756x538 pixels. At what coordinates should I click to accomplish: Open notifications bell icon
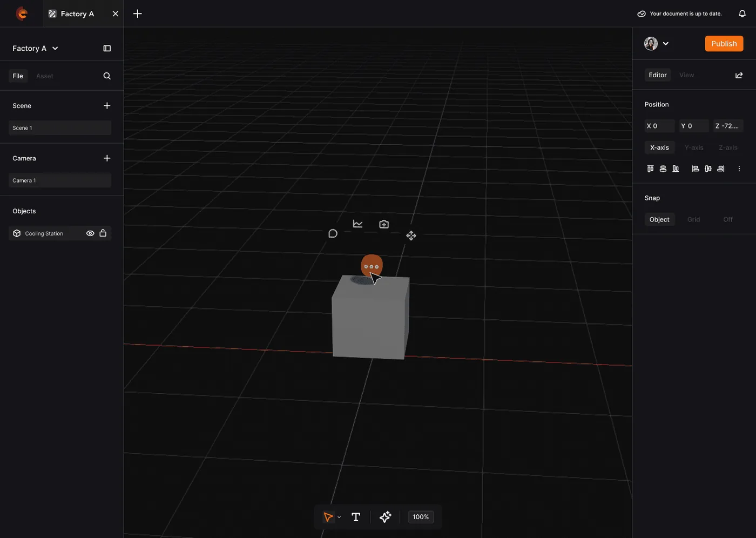click(742, 14)
